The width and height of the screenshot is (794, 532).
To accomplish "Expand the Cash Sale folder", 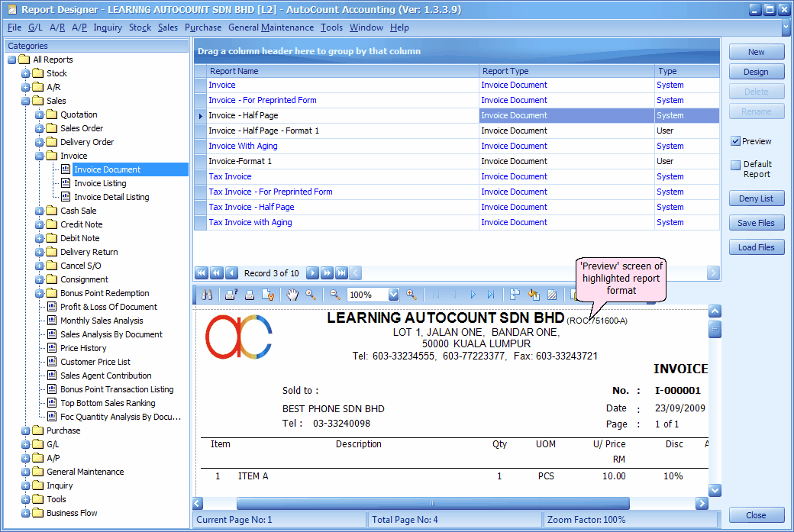I will pos(39,211).
